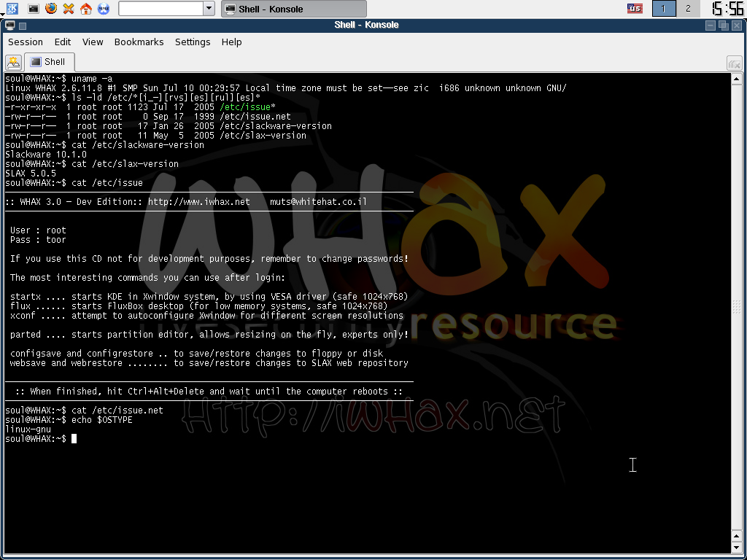Screen dimensions: 747x560
Task: Open the Session menu
Action: point(26,42)
